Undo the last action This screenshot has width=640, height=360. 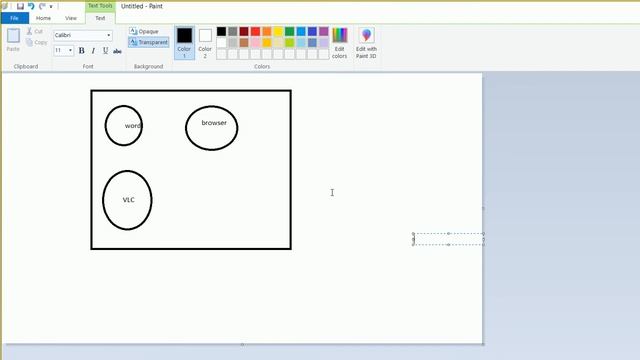31,6
